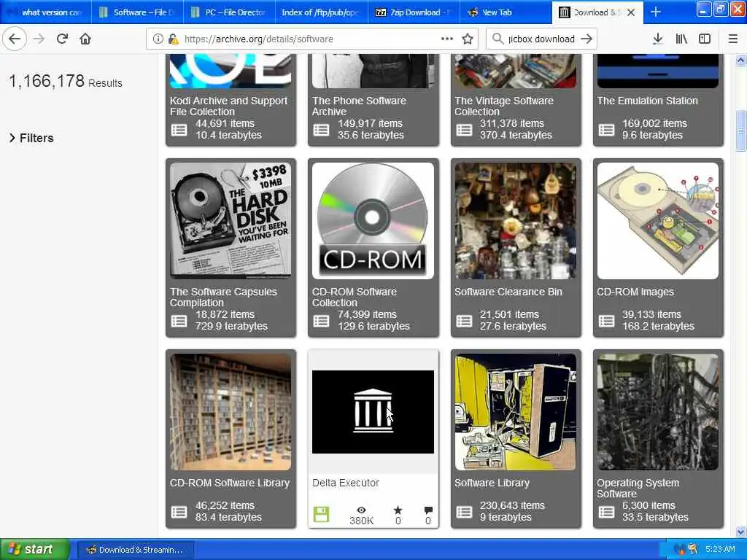Viewport: 747px width, 560px height.
Task: Open the Library bookshelf icon
Action: point(681,39)
